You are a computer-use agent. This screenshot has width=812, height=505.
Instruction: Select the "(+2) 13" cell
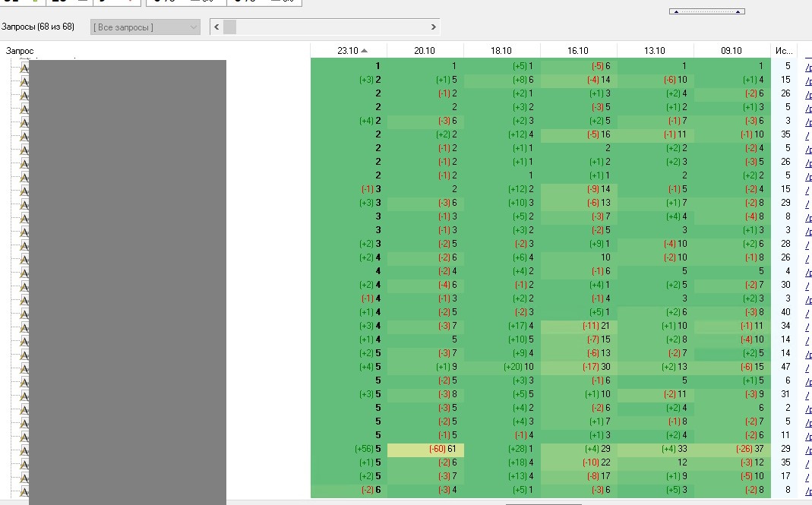(x=655, y=367)
